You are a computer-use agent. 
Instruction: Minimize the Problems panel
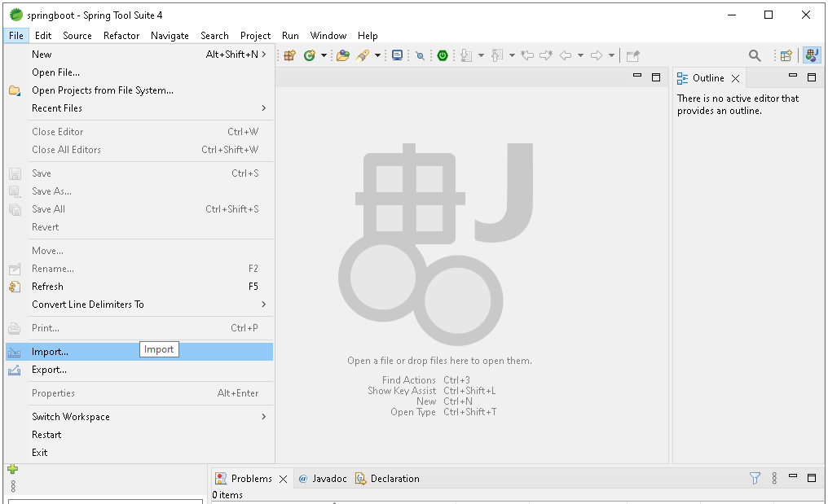(793, 476)
